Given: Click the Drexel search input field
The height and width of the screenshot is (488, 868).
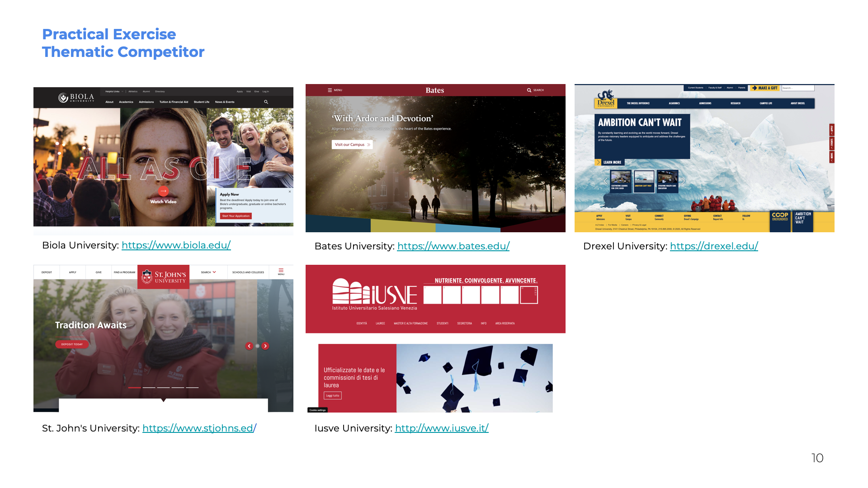Looking at the screenshot, I should click(x=798, y=88).
